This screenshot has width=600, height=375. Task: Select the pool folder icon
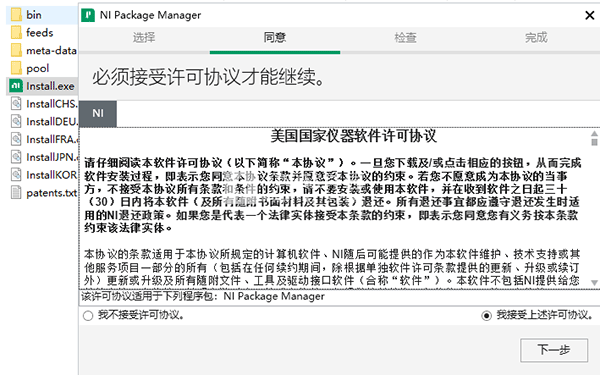coord(16,68)
